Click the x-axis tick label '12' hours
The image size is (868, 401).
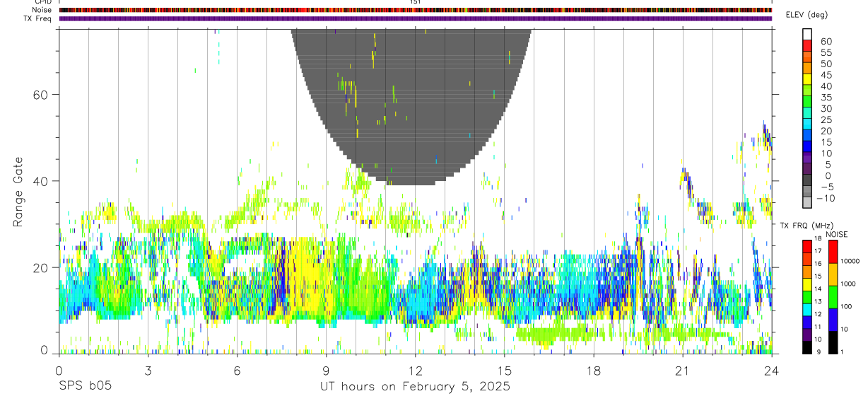(x=415, y=371)
